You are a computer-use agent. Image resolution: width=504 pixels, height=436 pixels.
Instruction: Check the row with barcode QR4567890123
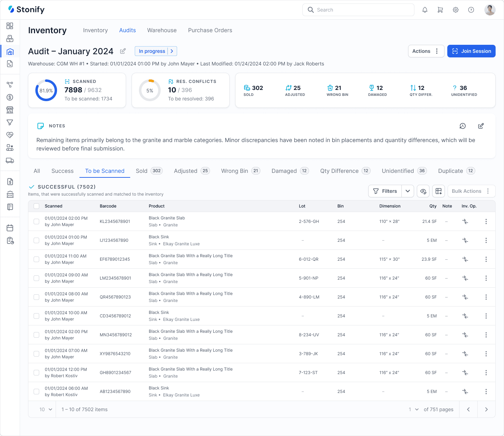pyautogui.click(x=36, y=297)
